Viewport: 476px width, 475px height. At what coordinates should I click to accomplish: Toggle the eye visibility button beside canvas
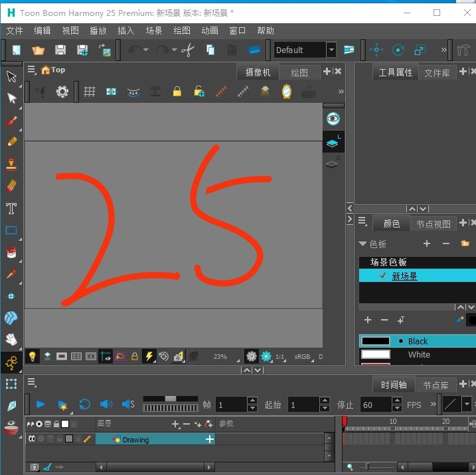coord(333,118)
